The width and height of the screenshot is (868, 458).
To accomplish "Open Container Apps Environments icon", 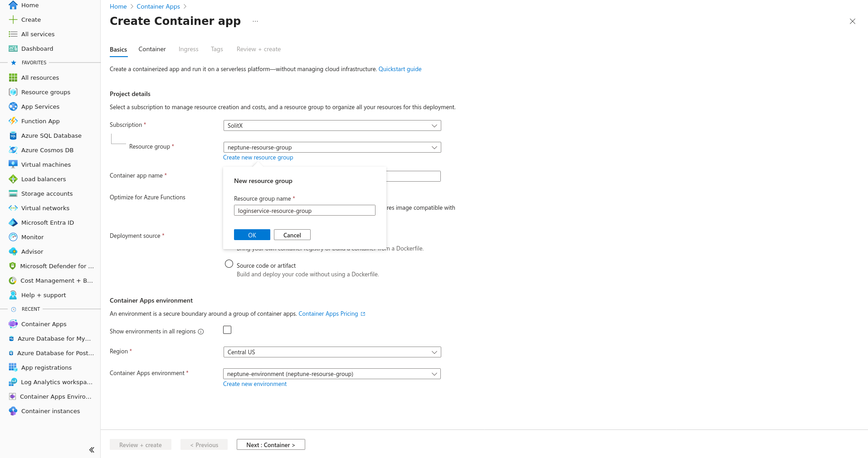I will [13, 396].
